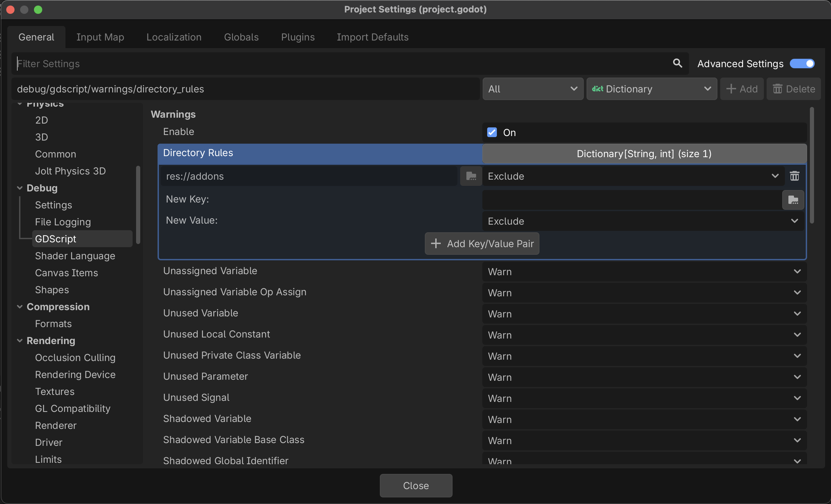This screenshot has height=504, width=831.
Task: Collapse the Debug section in sidebar
Action: (20, 188)
